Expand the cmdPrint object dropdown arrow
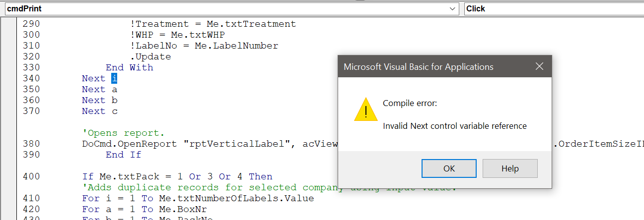Viewport: 644px width, 220px height. 453,9
